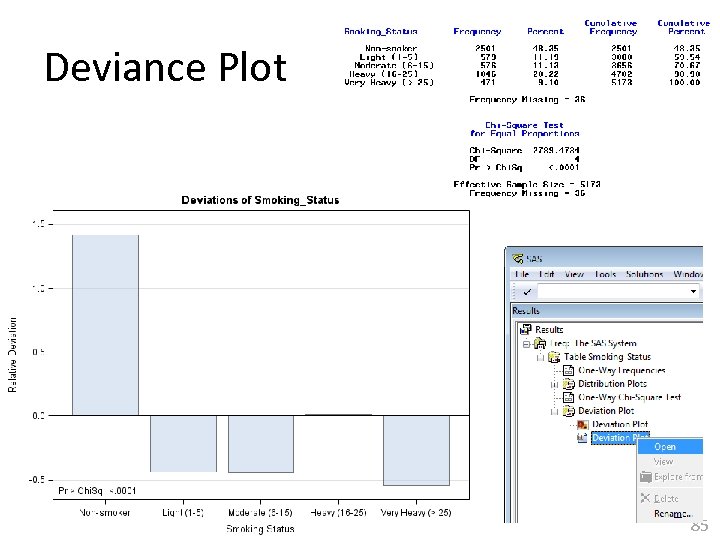Click the 'Frequency' table column header

click(x=477, y=31)
